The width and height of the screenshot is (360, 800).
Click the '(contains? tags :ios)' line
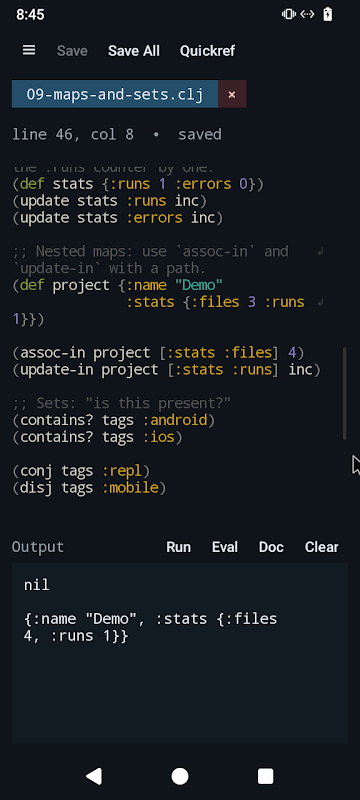pos(97,437)
